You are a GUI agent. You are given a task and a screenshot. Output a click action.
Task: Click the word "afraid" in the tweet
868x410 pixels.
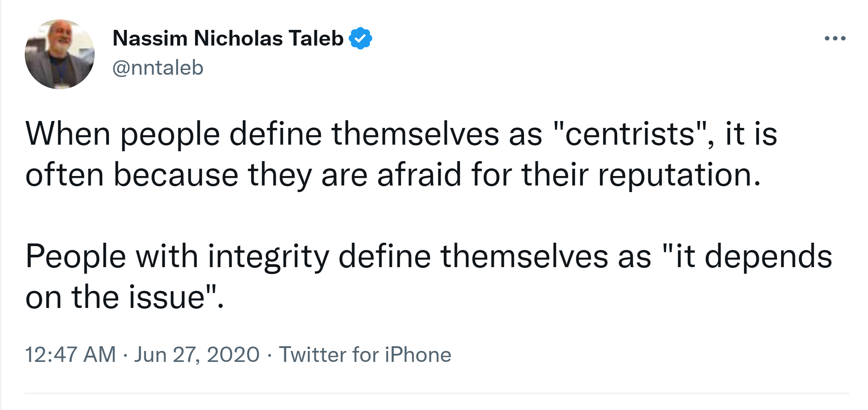click(419, 175)
